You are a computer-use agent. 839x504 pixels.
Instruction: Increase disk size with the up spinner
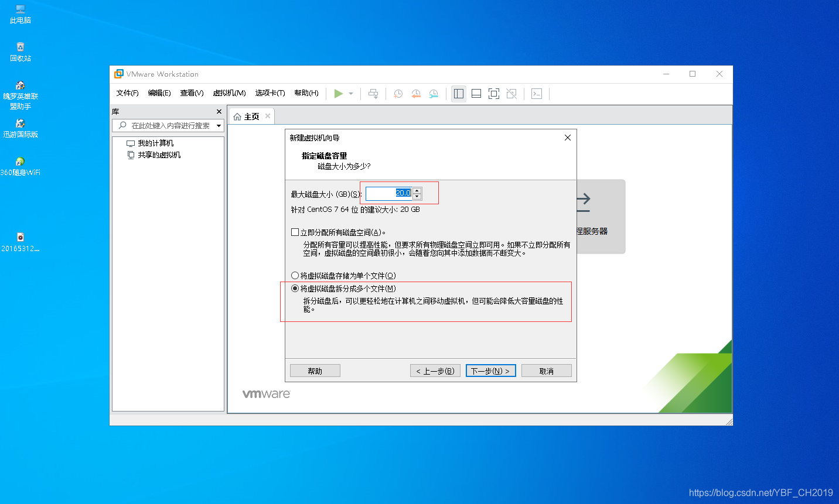pyautogui.click(x=417, y=190)
